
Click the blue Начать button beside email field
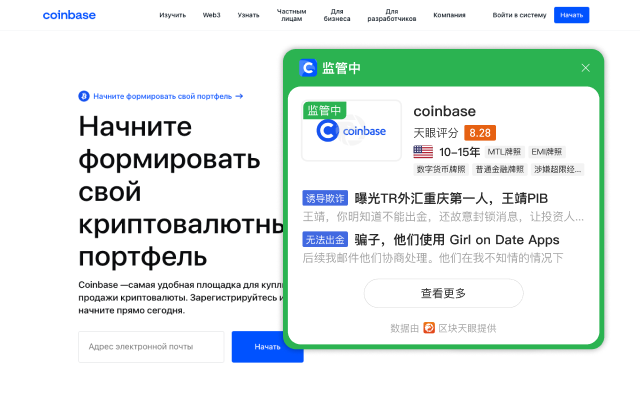[x=267, y=347]
